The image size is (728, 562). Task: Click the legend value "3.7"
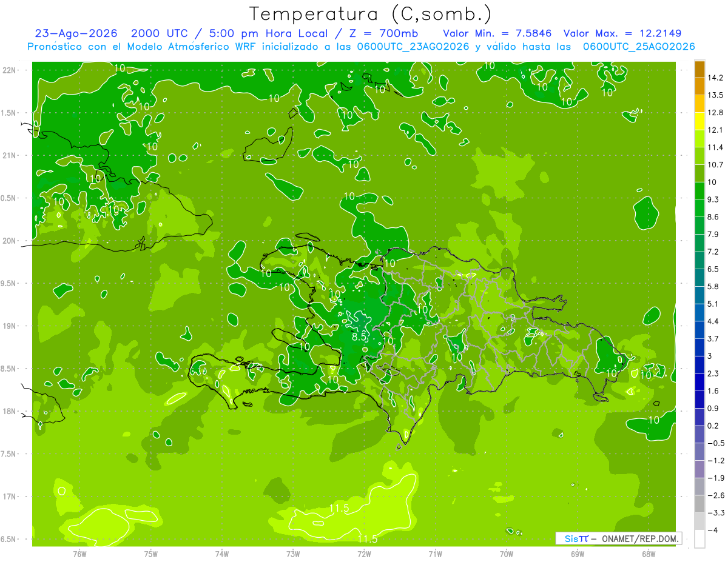tap(715, 338)
